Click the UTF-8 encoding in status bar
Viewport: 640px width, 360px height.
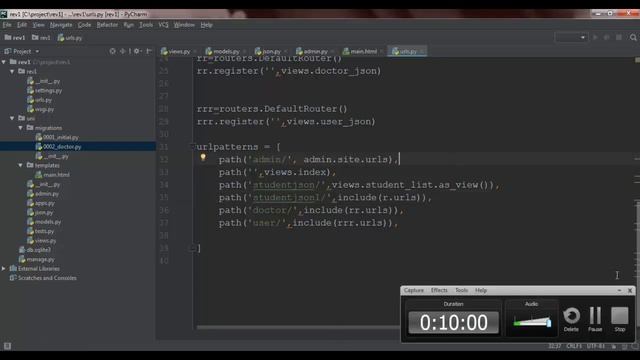click(596, 346)
